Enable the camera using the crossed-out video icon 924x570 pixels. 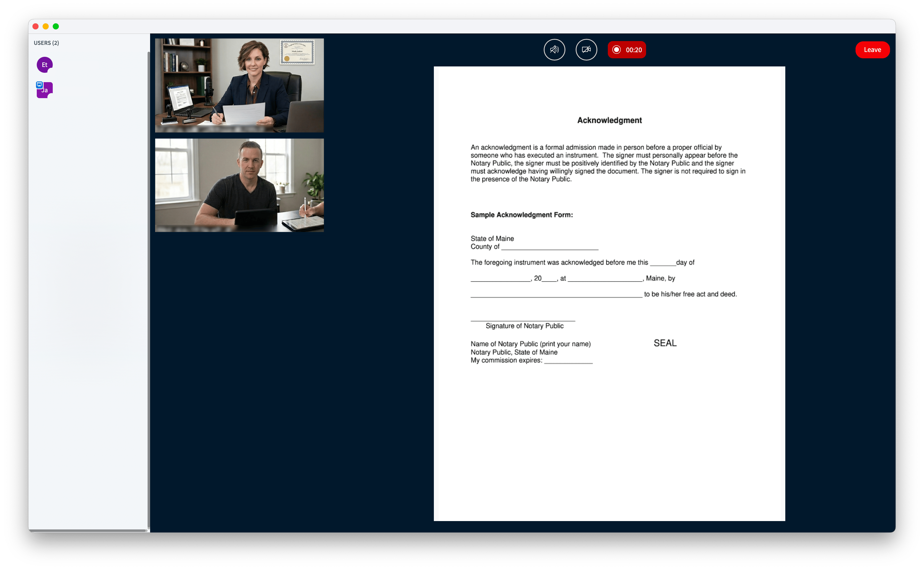pyautogui.click(x=586, y=49)
